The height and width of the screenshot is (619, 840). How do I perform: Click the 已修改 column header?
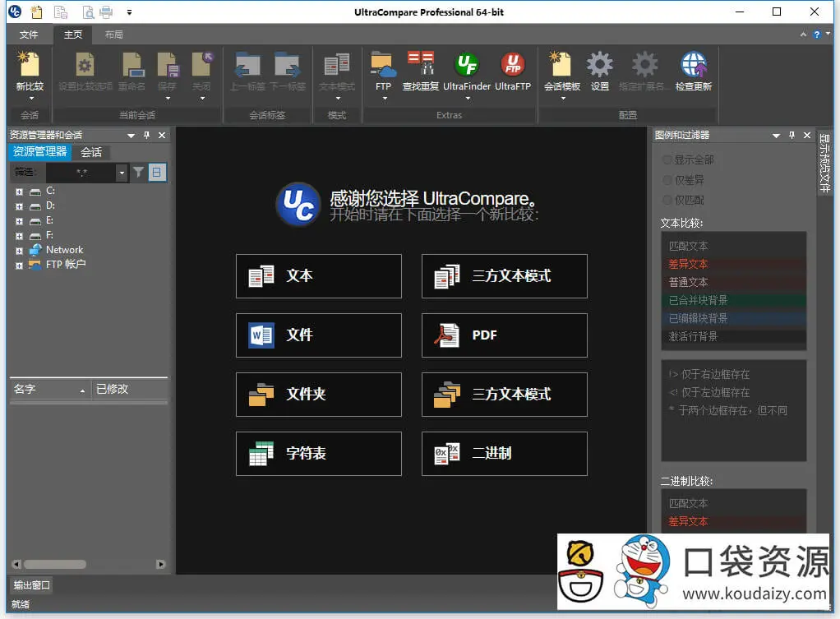pos(129,389)
